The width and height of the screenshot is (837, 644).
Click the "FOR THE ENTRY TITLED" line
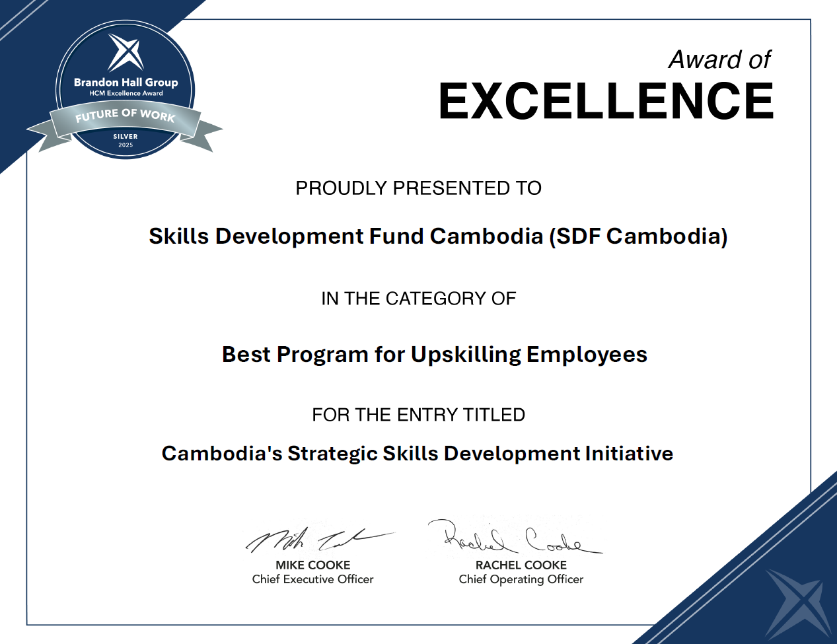click(x=419, y=415)
